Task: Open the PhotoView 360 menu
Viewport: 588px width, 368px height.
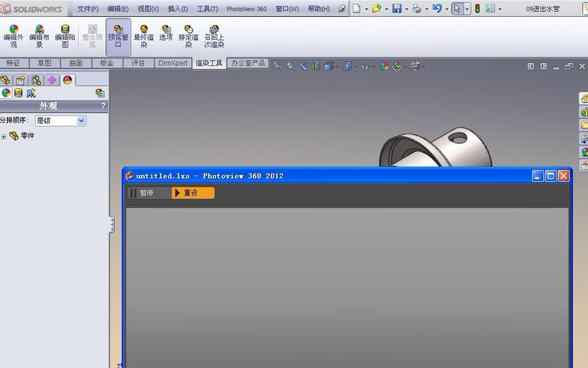Action: [x=246, y=9]
